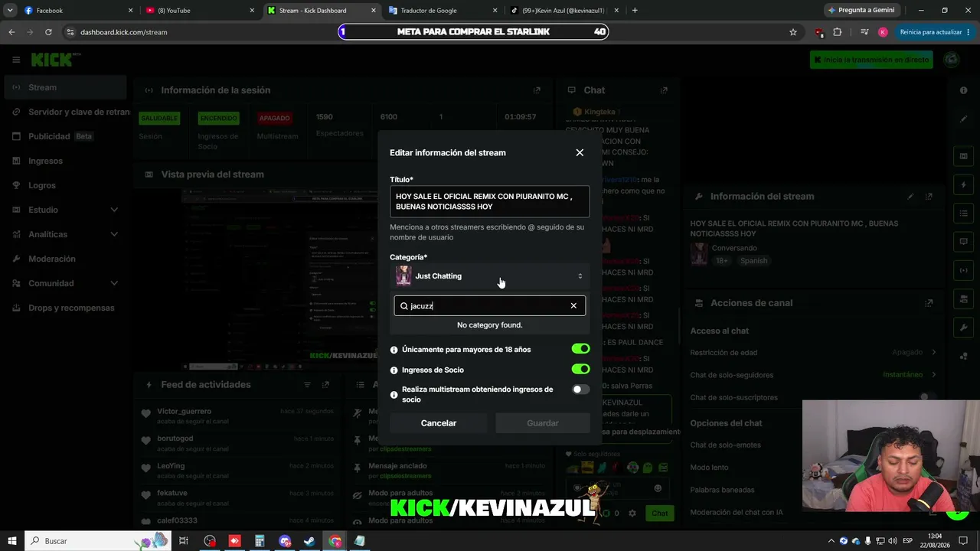The image size is (980, 551).
Task: Pop out the Feed de actividades panel
Action: point(325,384)
